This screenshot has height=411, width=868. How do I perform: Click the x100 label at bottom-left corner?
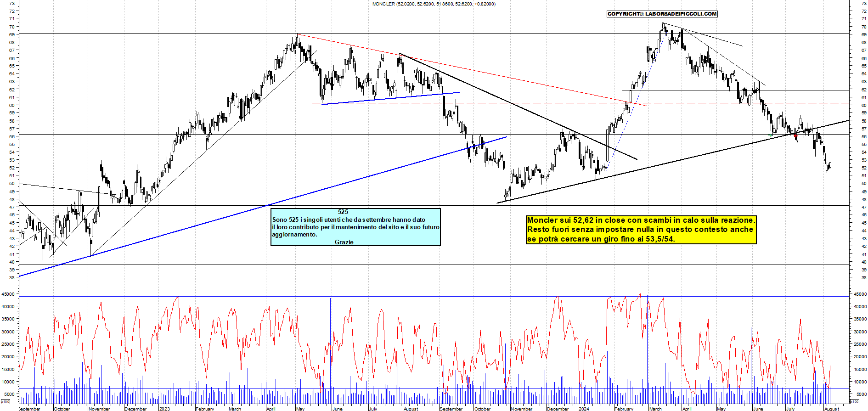(x=6, y=401)
